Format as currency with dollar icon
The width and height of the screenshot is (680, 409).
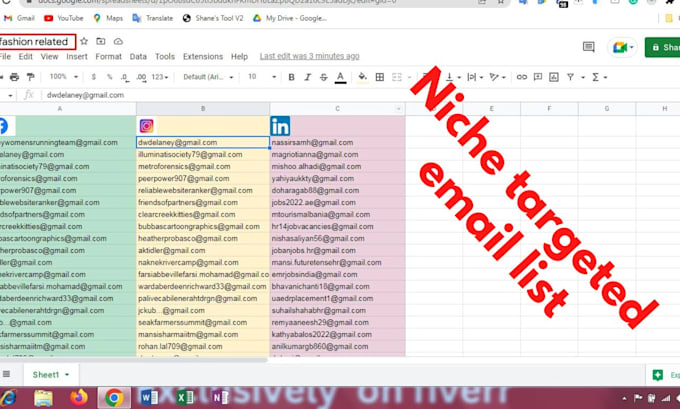(94, 77)
